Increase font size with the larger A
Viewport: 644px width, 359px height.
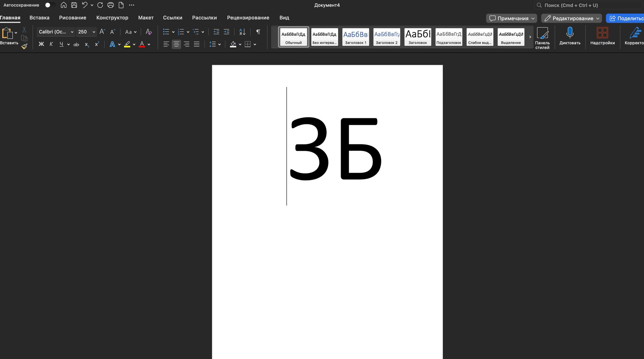point(102,32)
